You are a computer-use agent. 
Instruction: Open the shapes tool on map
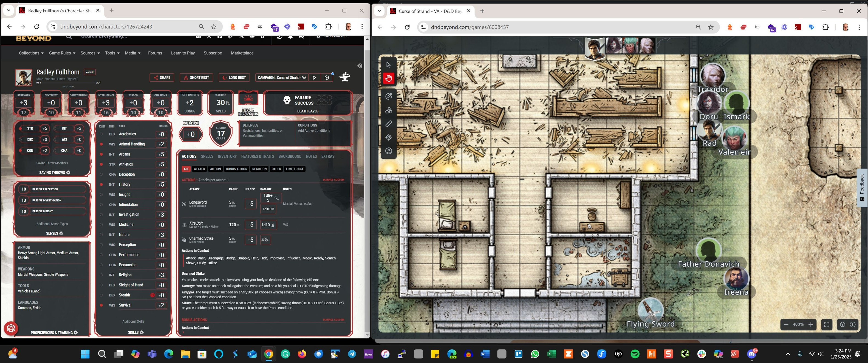click(x=389, y=110)
